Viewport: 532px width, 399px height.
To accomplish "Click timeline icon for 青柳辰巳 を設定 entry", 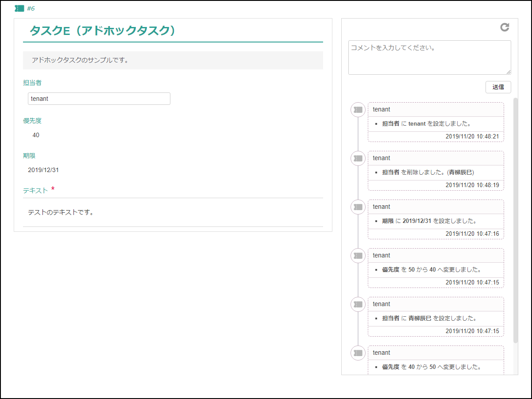I will click(x=358, y=304).
